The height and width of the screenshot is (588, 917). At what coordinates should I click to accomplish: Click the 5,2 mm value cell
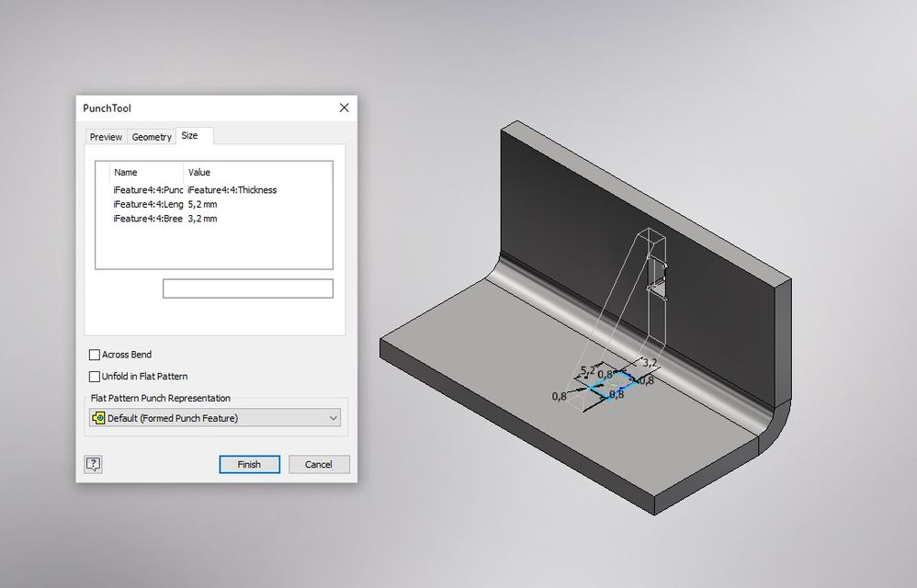(202, 204)
